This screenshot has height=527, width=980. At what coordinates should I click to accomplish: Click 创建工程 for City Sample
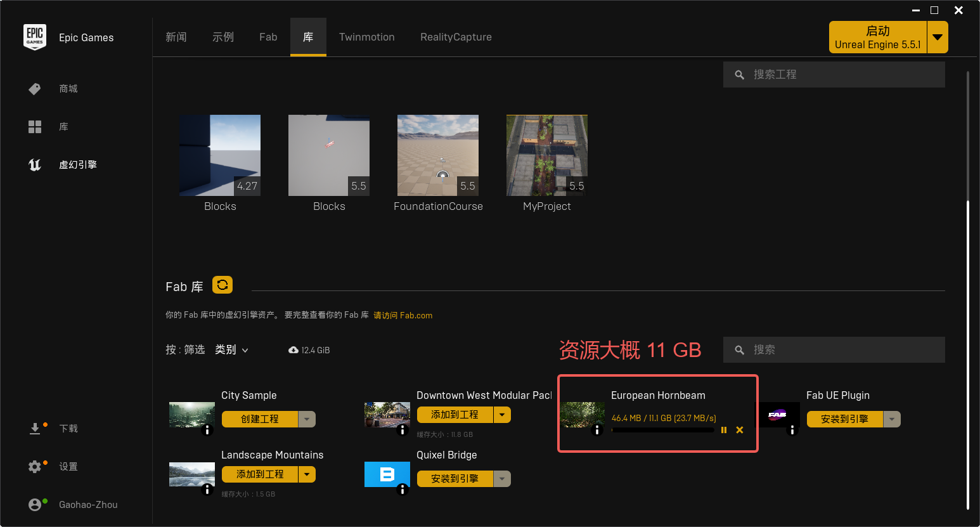[x=260, y=419]
